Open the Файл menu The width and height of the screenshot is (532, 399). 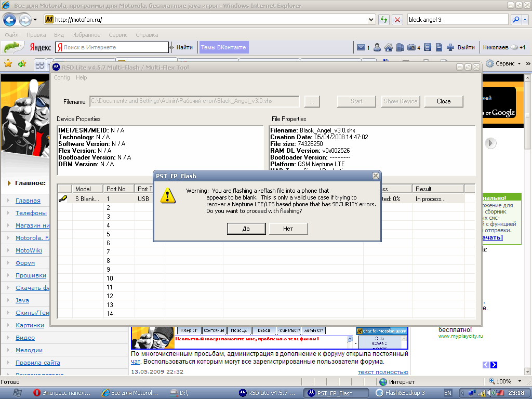11,35
